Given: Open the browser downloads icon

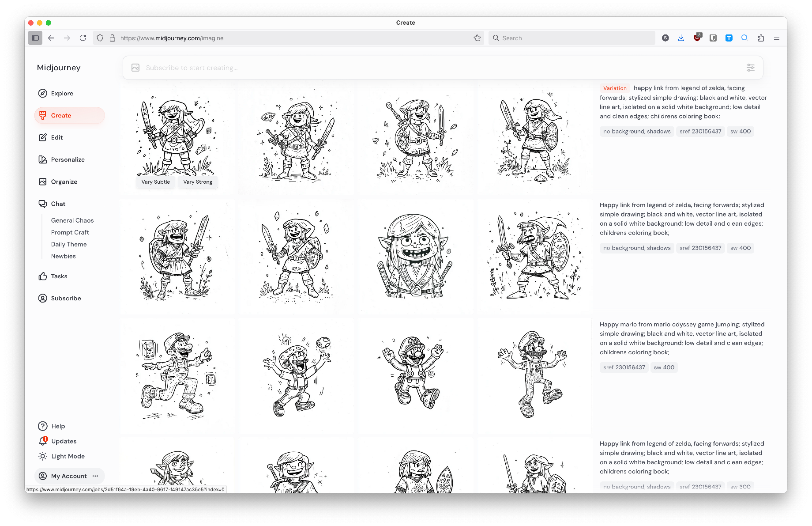Looking at the screenshot, I should [681, 38].
